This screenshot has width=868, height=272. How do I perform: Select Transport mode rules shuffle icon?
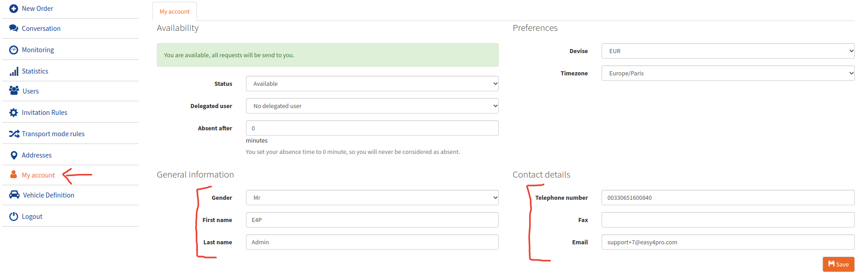pyautogui.click(x=14, y=134)
